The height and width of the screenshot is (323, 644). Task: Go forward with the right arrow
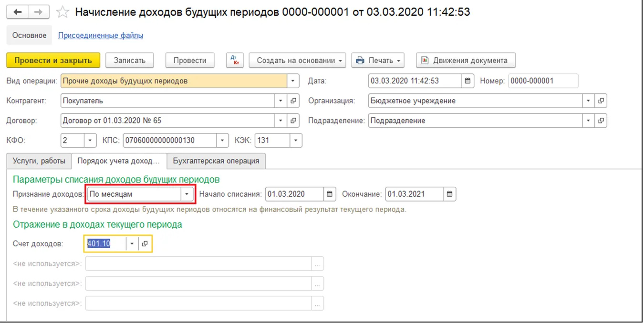tap(39, 12)
